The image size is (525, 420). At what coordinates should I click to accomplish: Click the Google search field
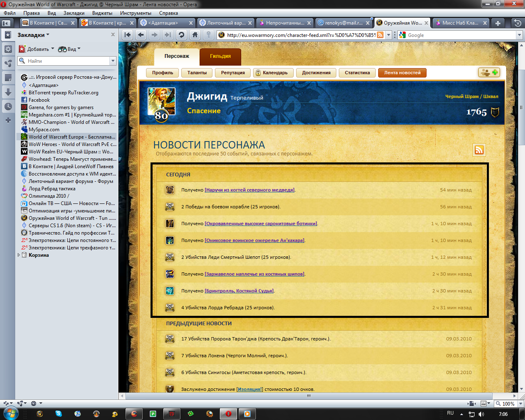coord(461,35)
